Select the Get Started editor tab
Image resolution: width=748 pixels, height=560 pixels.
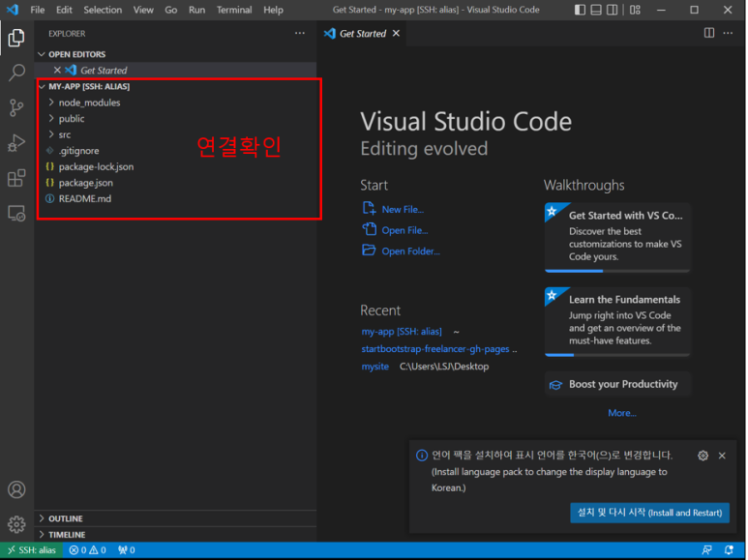click(x=362, y=34)
